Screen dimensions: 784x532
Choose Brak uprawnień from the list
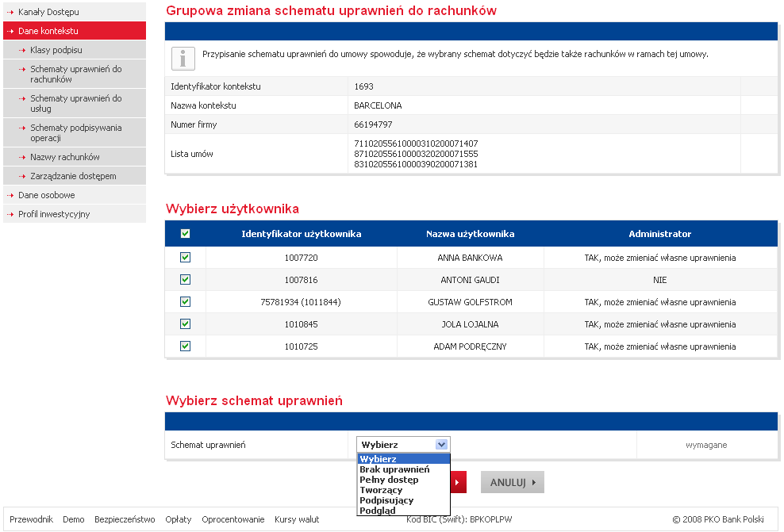coord(403,469)
